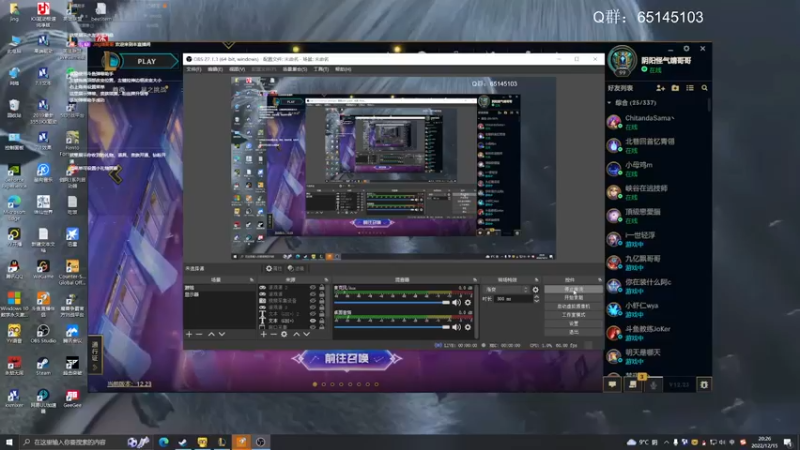The image size is (800, 450).
Task: Open the bug report icon in League's bottom corner
Action: pyautogui.click(x=704, y=385)
